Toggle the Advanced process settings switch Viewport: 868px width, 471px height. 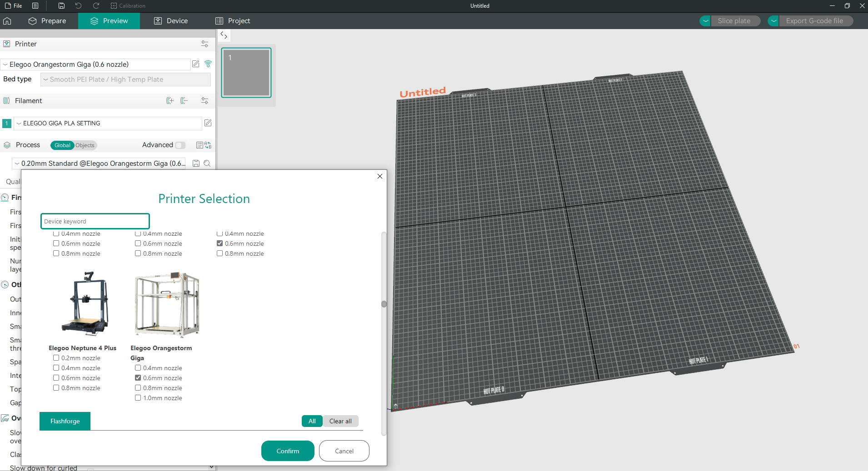tap(180, 145)
